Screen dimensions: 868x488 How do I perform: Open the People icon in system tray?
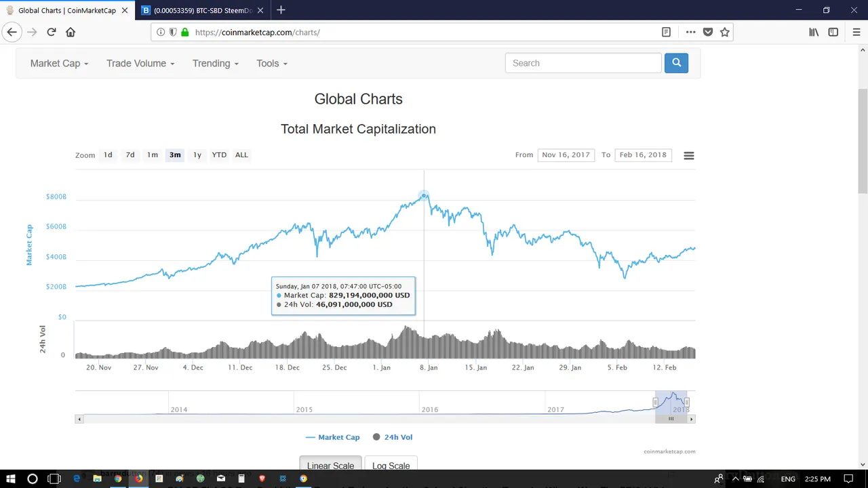(x=718, y=479)
